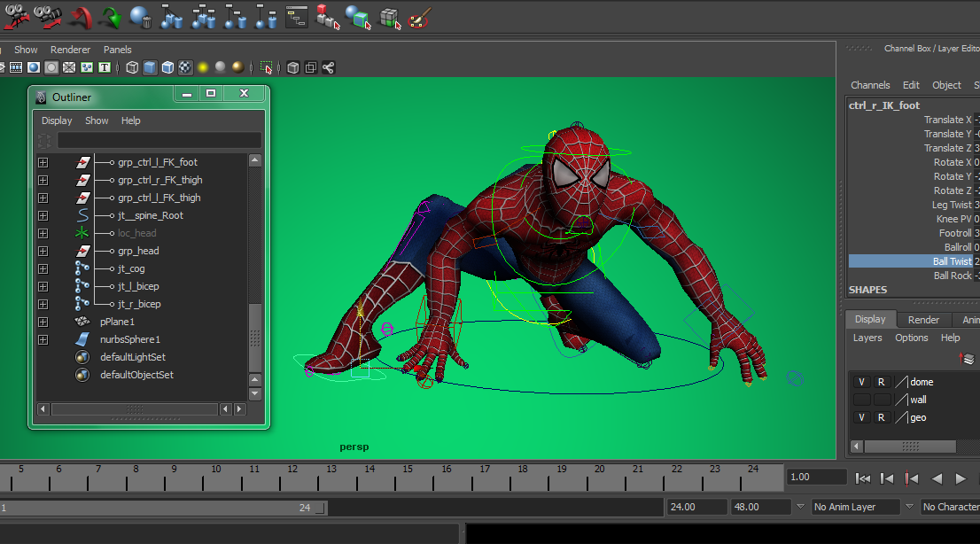Expand jt__spine_Root node in Outliner

tap(43, 215)
